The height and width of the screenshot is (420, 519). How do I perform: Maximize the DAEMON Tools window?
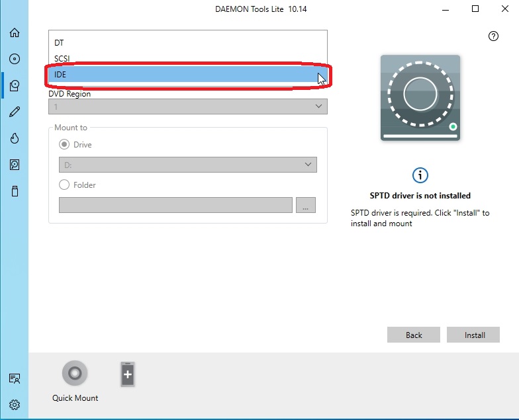click(x=475, y=9)
